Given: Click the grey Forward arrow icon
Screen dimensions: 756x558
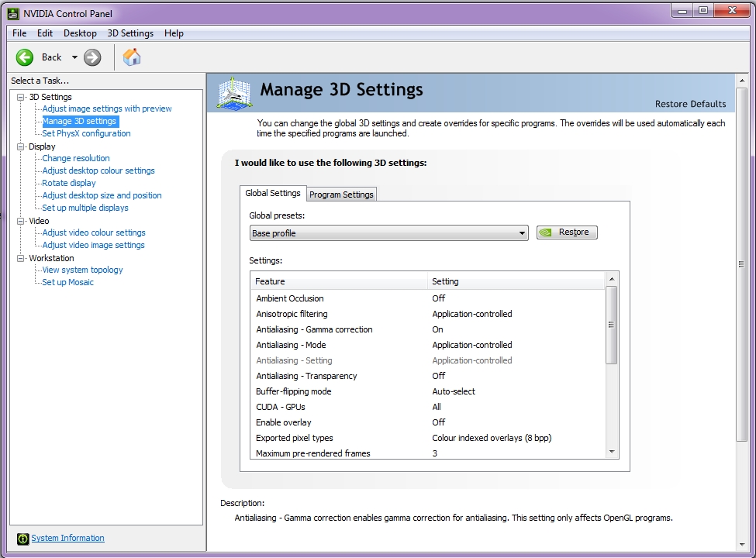Looking at the screenshot, I should (92, 57).
